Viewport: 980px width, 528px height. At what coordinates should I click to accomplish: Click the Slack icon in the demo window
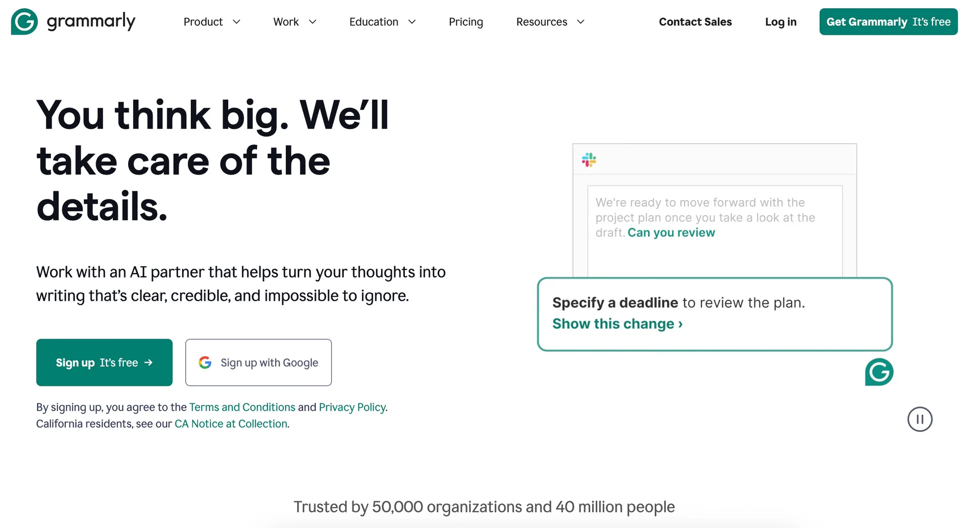(589, 160)
